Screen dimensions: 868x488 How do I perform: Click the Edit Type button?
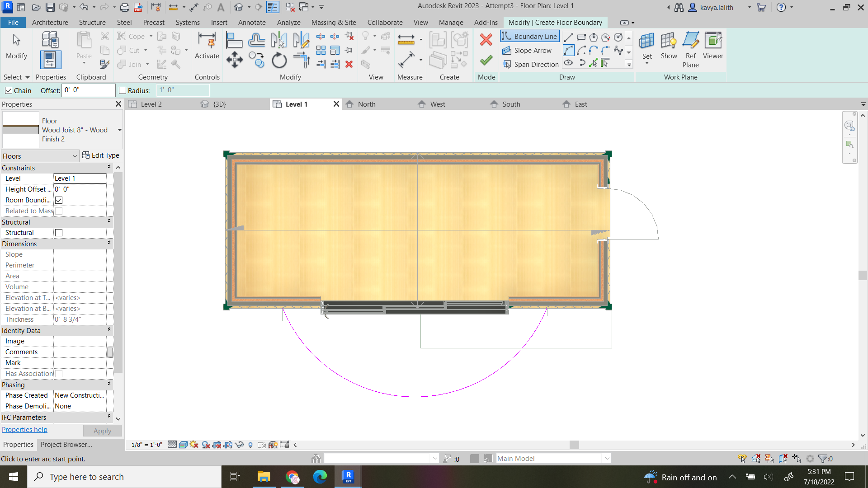click(100, 155)
